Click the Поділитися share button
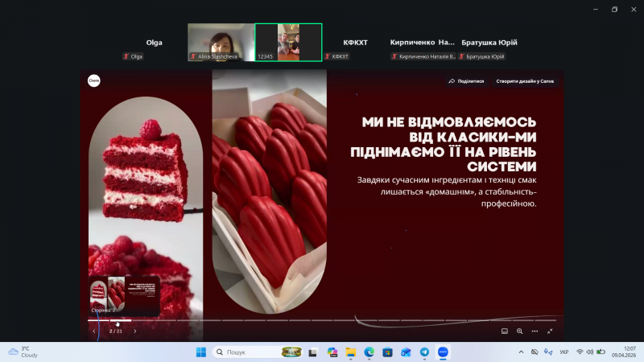 [x=467, y=81]
